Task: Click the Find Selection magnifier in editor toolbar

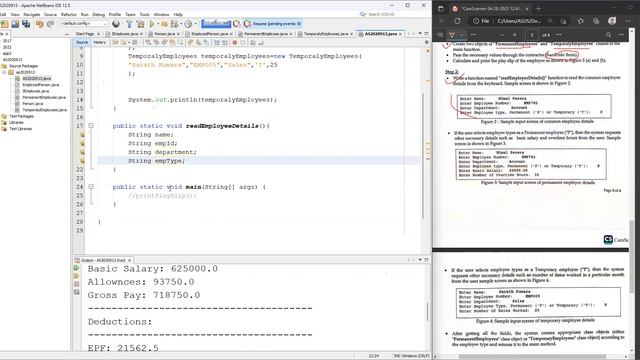Action: 148,42
